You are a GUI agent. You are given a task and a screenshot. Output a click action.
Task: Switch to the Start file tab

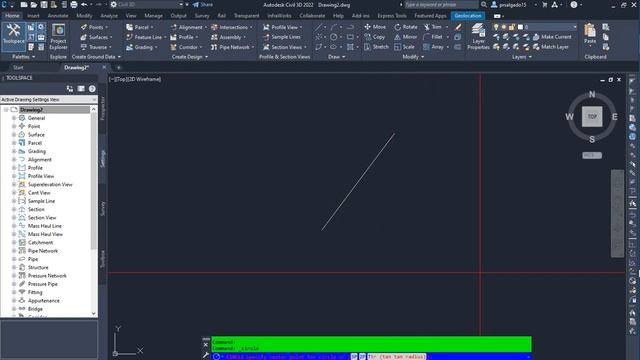pos(18,68)
